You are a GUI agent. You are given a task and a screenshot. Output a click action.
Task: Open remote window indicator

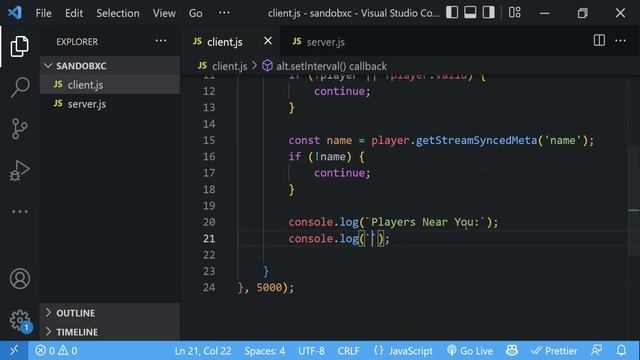click(x=14, y=350)
